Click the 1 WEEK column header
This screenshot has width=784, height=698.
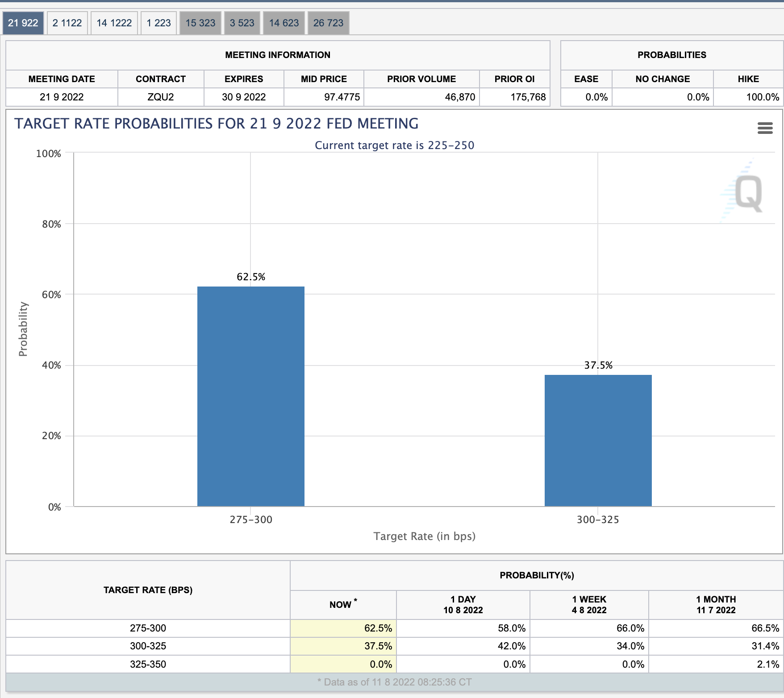coord(589,605)
